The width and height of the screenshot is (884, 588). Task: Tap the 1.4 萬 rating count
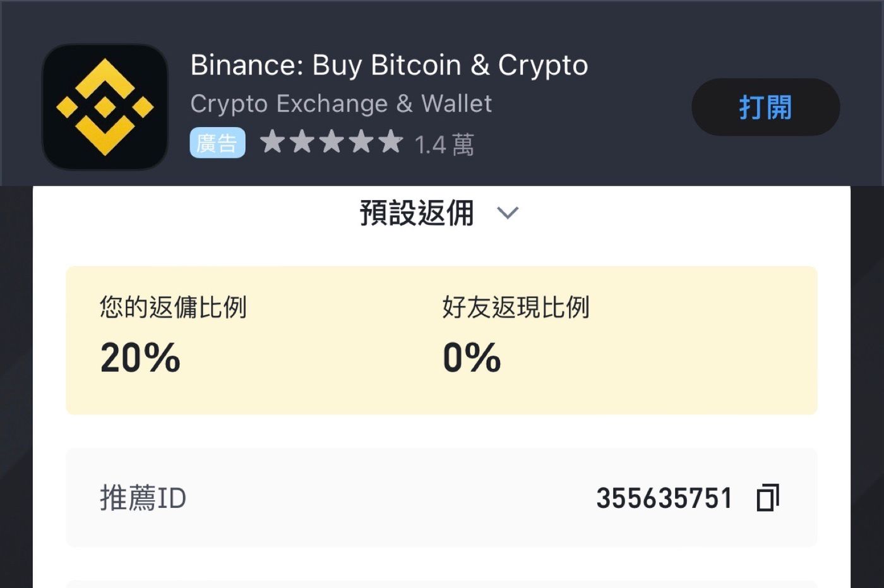pos(445,145)
